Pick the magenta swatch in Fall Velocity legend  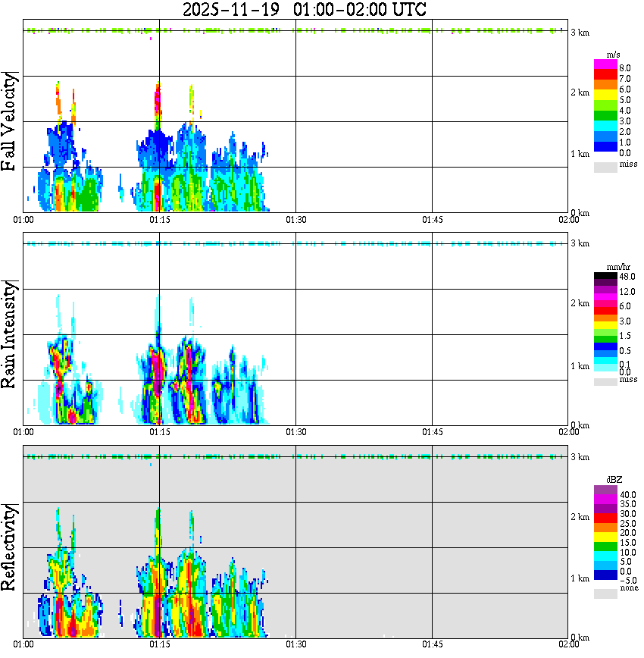605,64
